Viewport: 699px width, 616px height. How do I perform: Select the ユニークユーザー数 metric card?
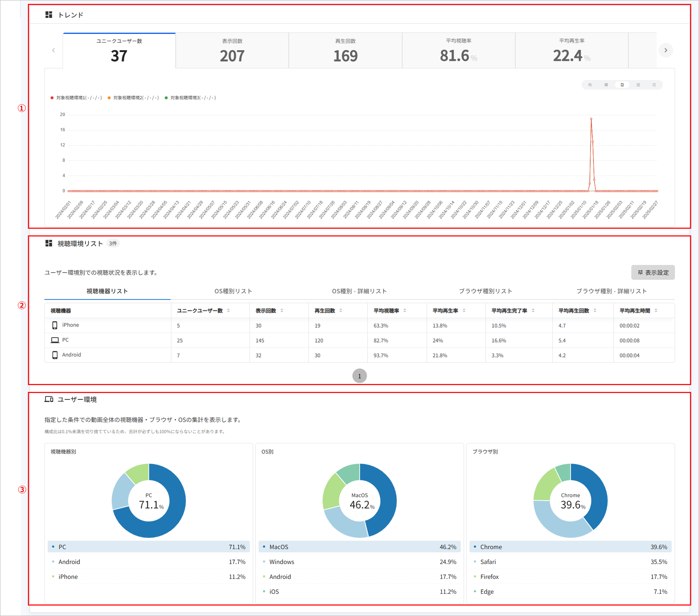[x=119, y=51]
